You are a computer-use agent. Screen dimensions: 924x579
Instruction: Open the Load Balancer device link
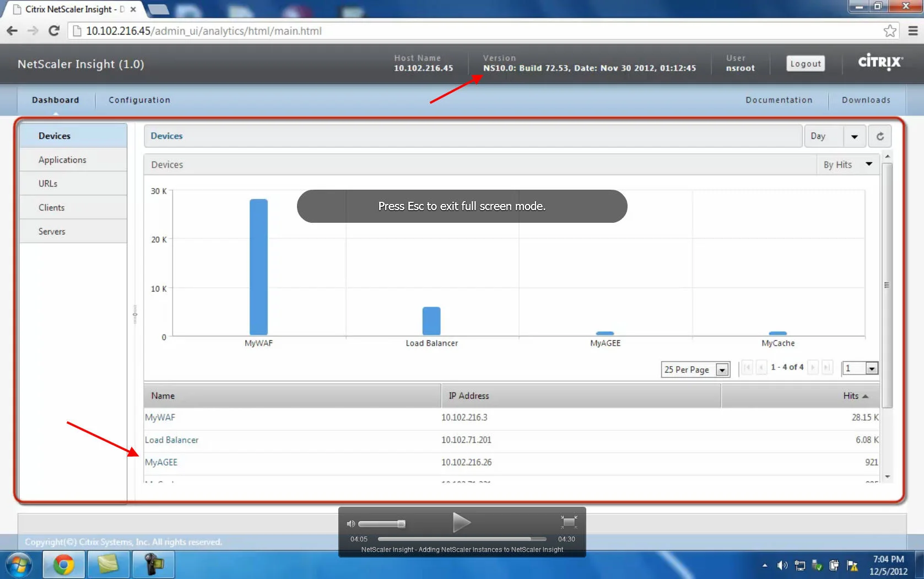171,440
